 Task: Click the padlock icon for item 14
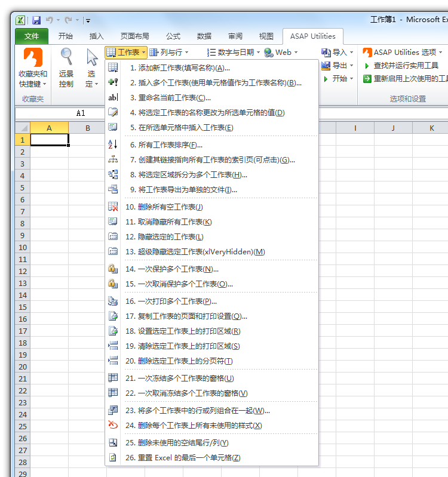click(x=113, y=269)
